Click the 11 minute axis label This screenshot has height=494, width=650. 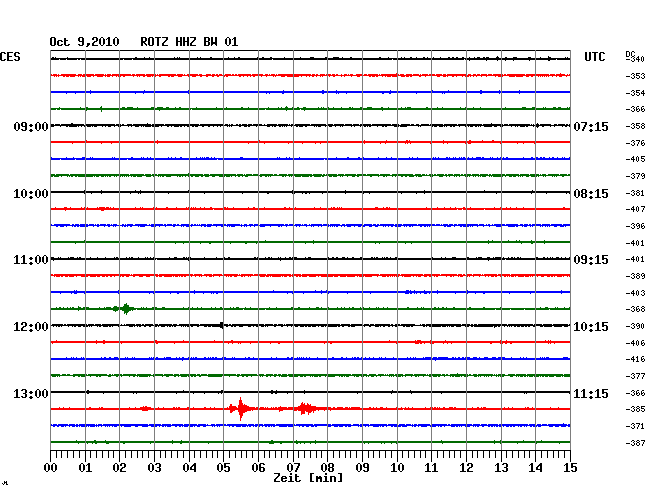point(431,468)
